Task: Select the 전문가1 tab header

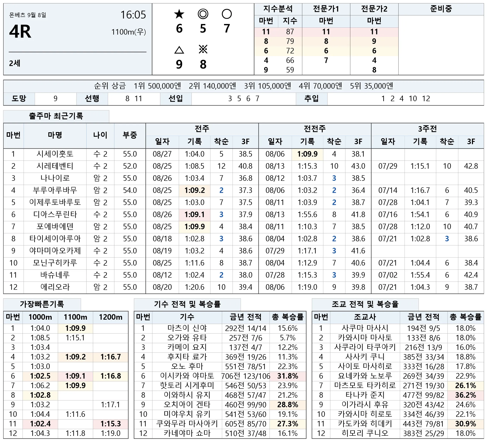Action: pyautogui.click(x=326, y=9)
